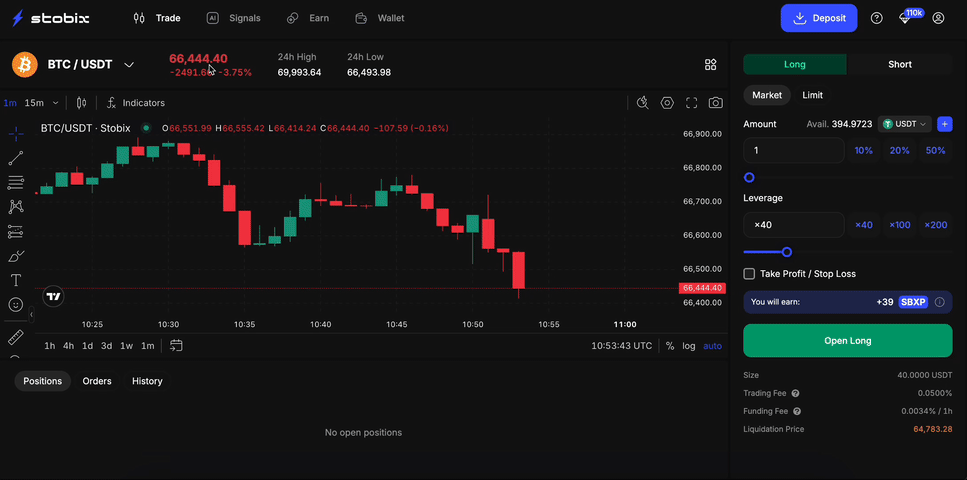Image resolution: width=967 pixels, height=480 pixels.
Task: Open the 15m interval dropdown arrow
Action: [56, 103]
